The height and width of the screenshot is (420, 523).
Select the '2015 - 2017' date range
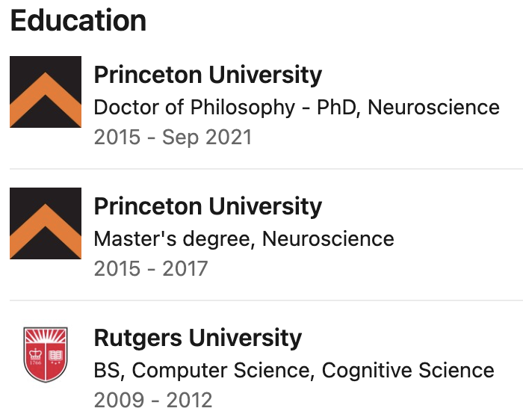point(151,268)
